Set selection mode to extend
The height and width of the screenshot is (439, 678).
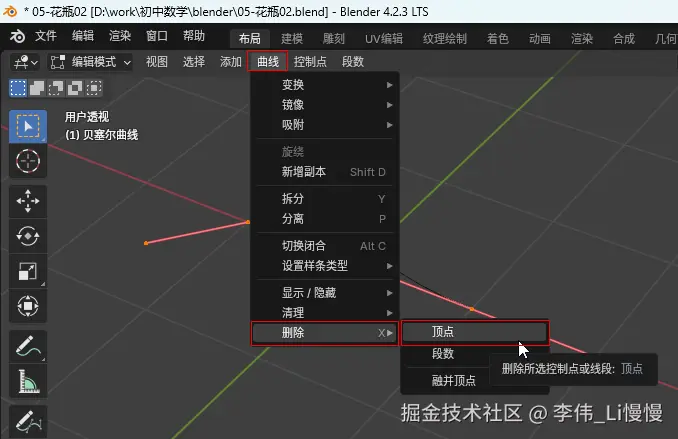[37, 88]
